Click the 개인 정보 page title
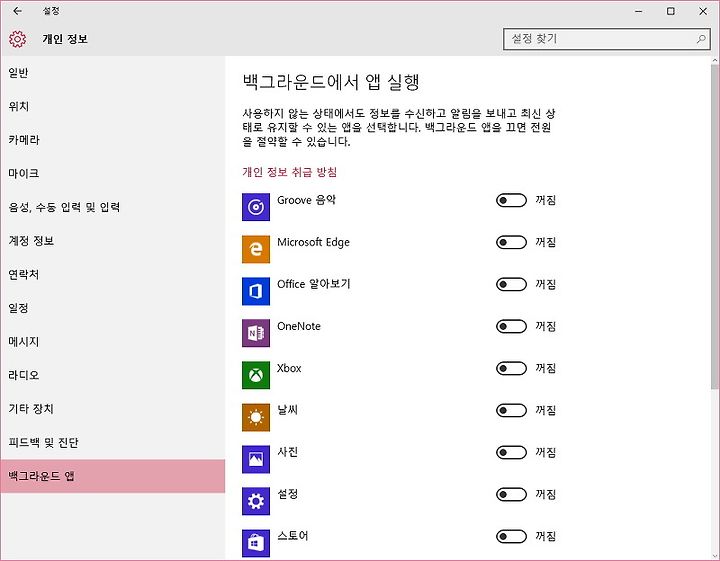This screenshot has height=561, width=720. (65, 39)
